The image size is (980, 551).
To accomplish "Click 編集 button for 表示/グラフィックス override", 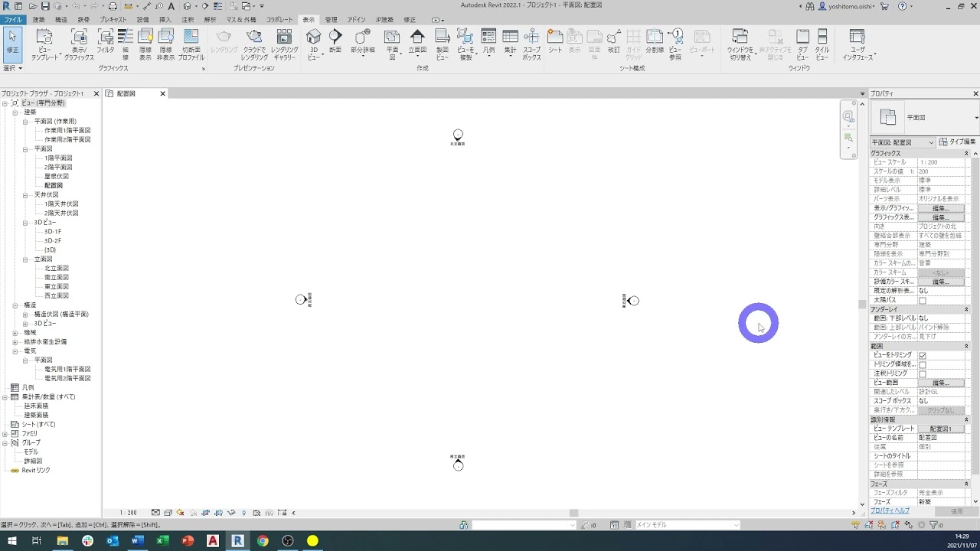I will point(941,208).
